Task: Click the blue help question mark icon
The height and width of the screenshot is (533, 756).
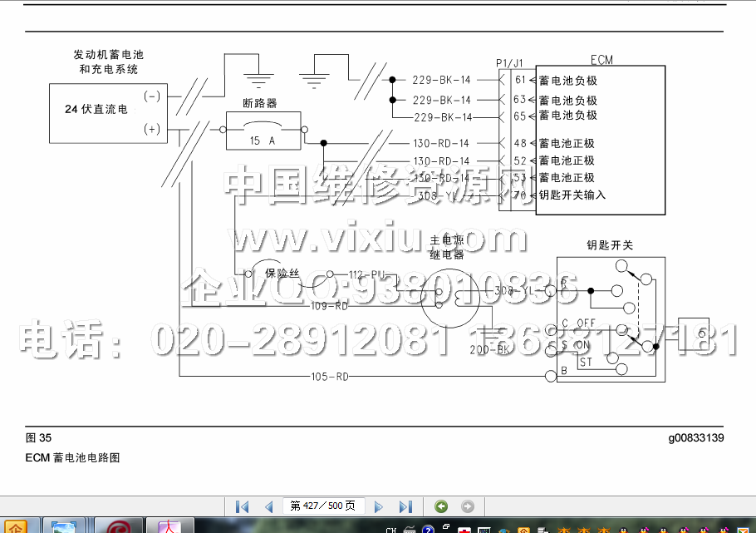Action: point(428,529)
